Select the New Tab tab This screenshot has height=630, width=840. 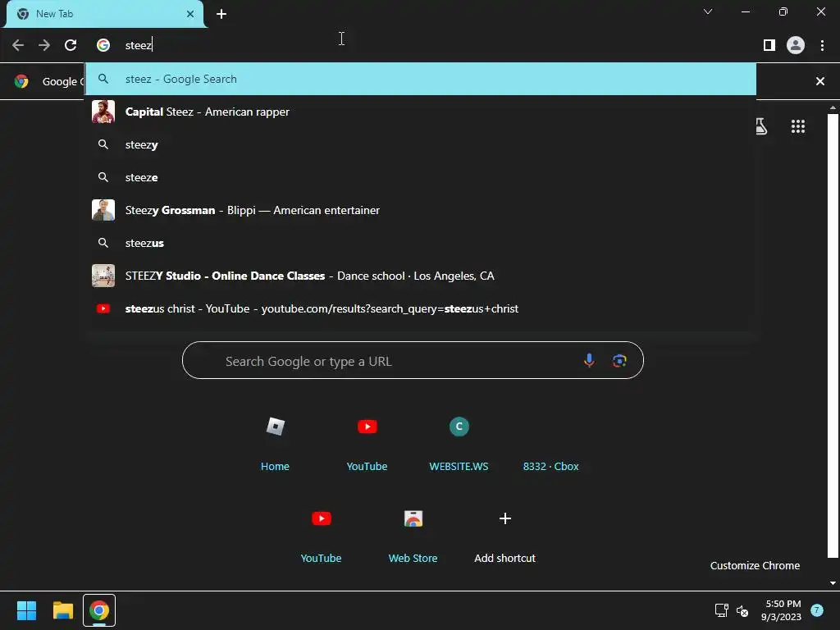pos(105,14)
